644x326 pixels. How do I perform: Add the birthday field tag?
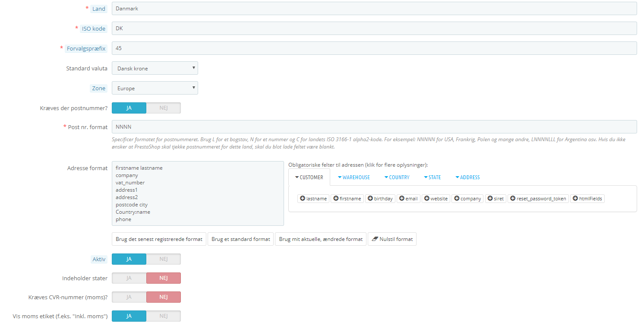tap(380, 199)
